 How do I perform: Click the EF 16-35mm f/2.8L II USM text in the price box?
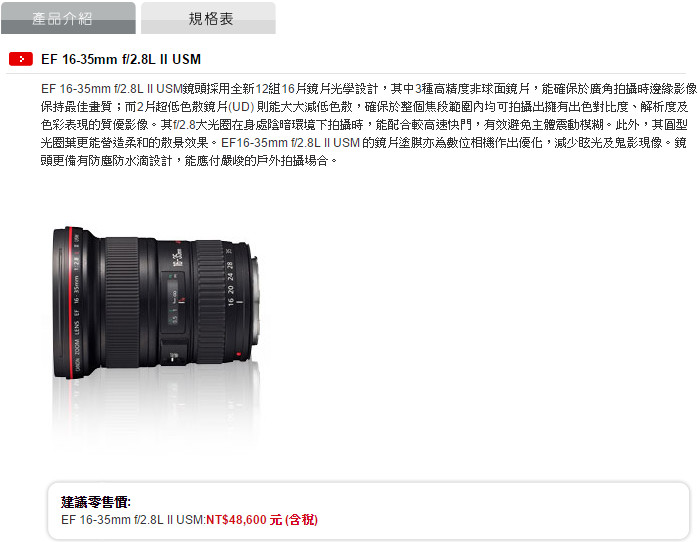(x=133, y=519)
